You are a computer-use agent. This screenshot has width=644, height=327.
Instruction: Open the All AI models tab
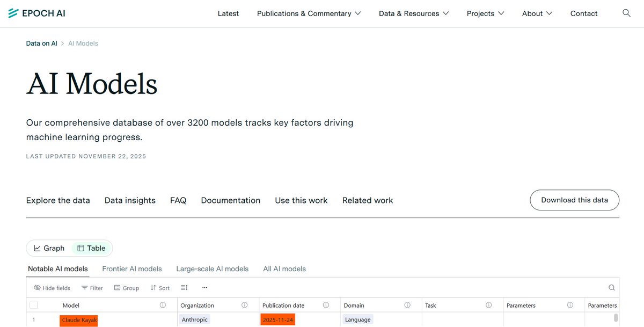pyautogui.click(x=284, y=268)
